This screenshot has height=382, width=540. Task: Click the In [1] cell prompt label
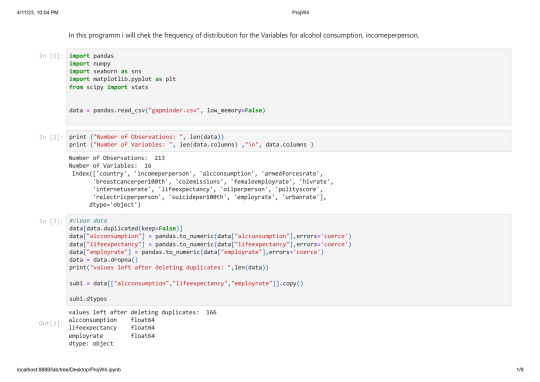[x=51, y=56]
